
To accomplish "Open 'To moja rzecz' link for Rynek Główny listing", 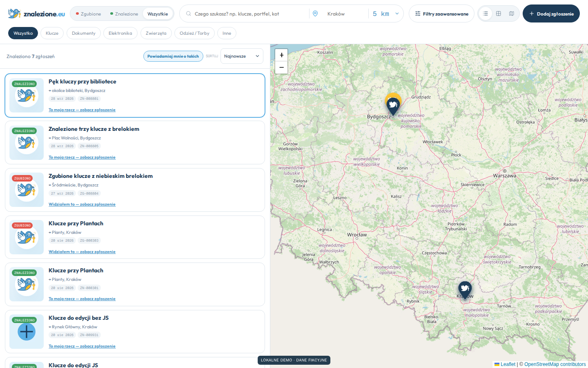I will coord(82,346).
